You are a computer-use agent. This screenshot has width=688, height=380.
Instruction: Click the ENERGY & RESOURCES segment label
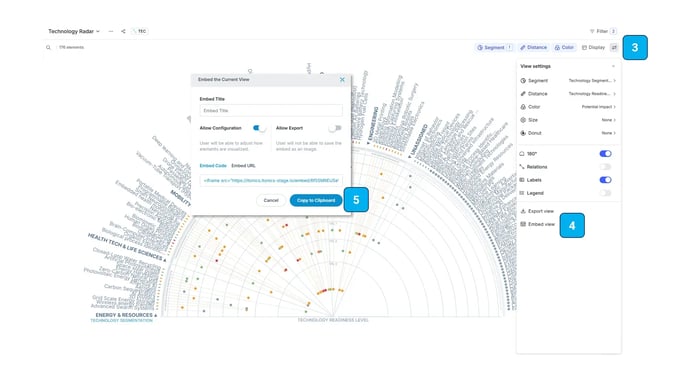coord(124,315)
